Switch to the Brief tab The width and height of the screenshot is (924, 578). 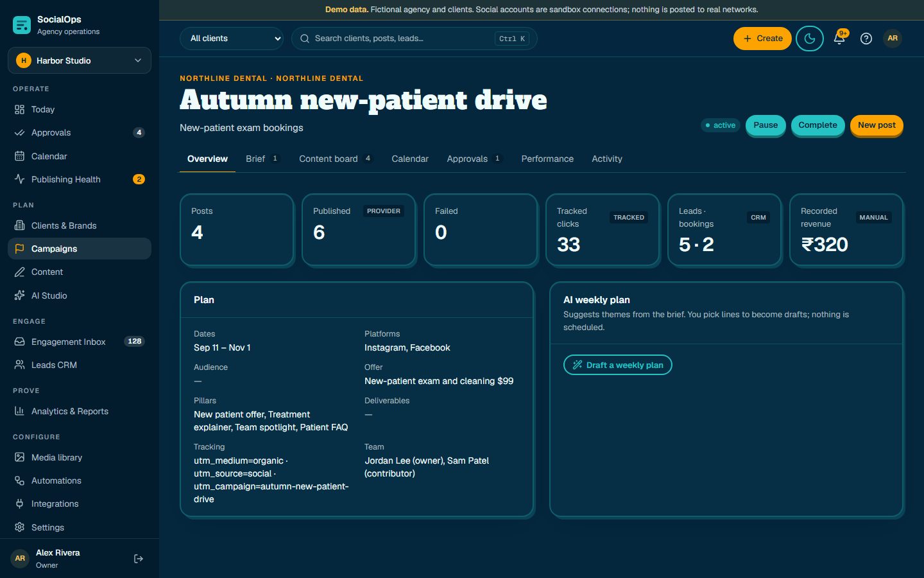coord(262,159)
